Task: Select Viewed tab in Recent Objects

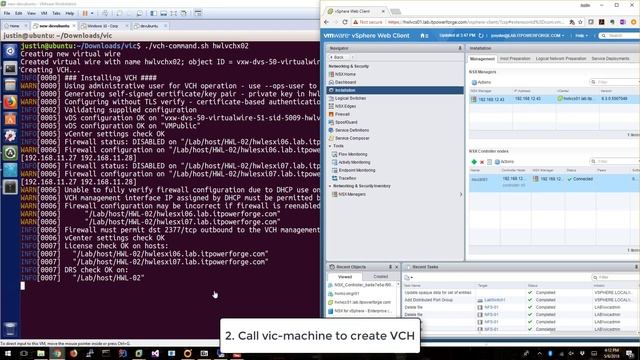Action: (x=345, y=277)
